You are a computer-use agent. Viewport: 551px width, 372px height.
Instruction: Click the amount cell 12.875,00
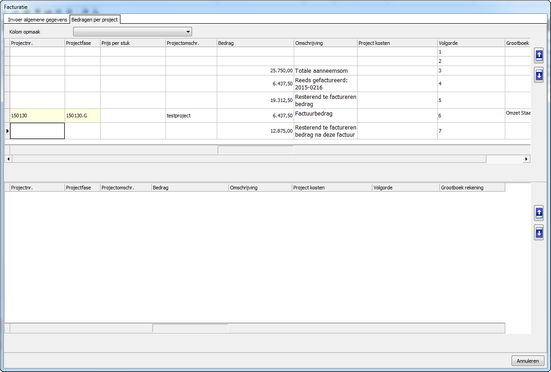255,131
